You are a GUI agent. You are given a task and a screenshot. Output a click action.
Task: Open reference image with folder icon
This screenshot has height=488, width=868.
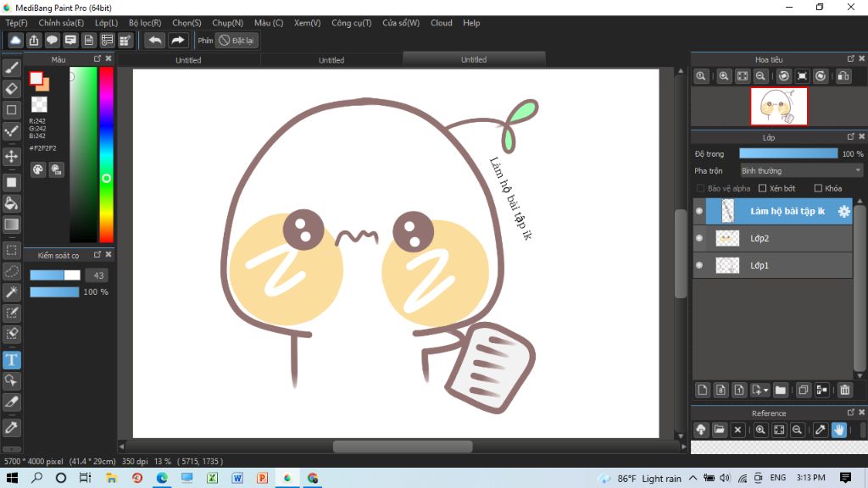pos(719,430)
